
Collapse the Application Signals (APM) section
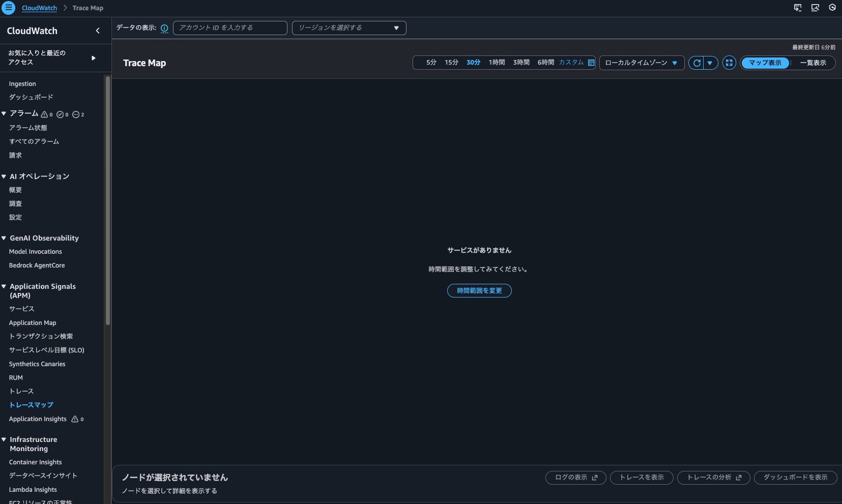[x=4, y=286]
